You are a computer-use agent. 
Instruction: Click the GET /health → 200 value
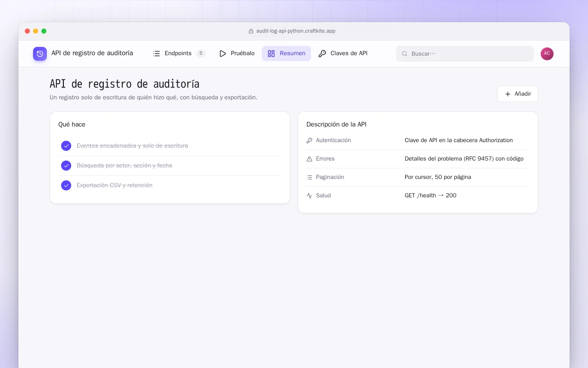pyautogui.click(x=430, y=195)
